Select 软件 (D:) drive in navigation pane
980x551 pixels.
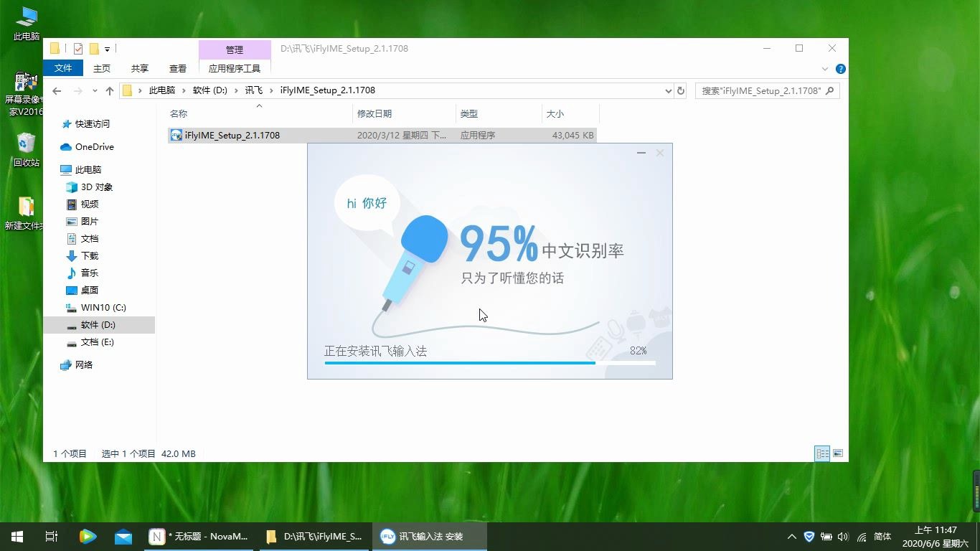click(98, 324)
